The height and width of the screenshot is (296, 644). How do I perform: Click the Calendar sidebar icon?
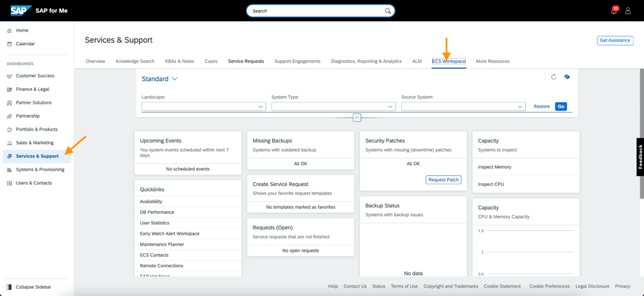coord(9,44)
